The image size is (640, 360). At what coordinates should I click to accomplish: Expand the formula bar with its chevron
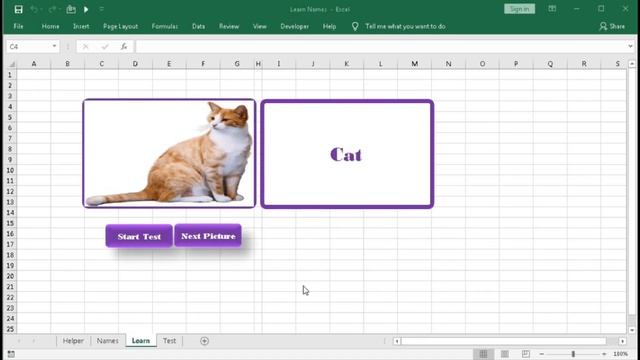pos(631,47)
